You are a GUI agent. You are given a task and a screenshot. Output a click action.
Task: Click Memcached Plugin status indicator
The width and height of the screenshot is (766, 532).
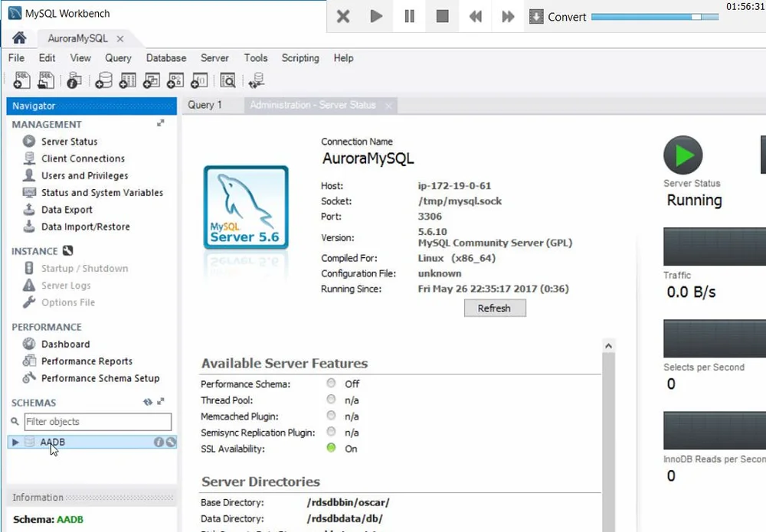pyautogui.click(x=331, y=416)
